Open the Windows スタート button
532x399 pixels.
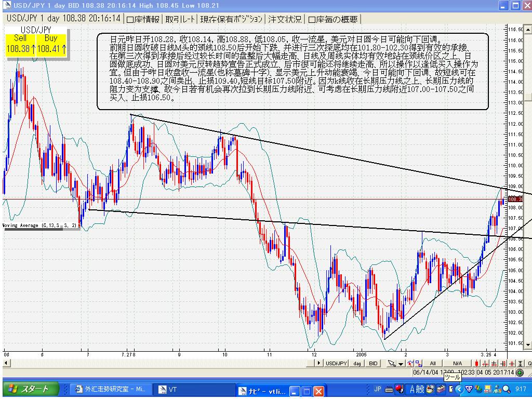30,389
